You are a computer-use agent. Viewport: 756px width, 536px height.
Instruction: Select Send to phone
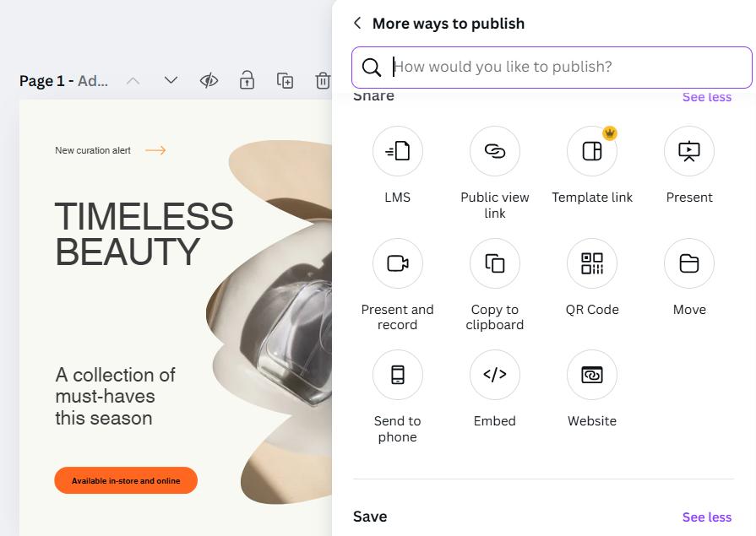(x=397, y=375)
